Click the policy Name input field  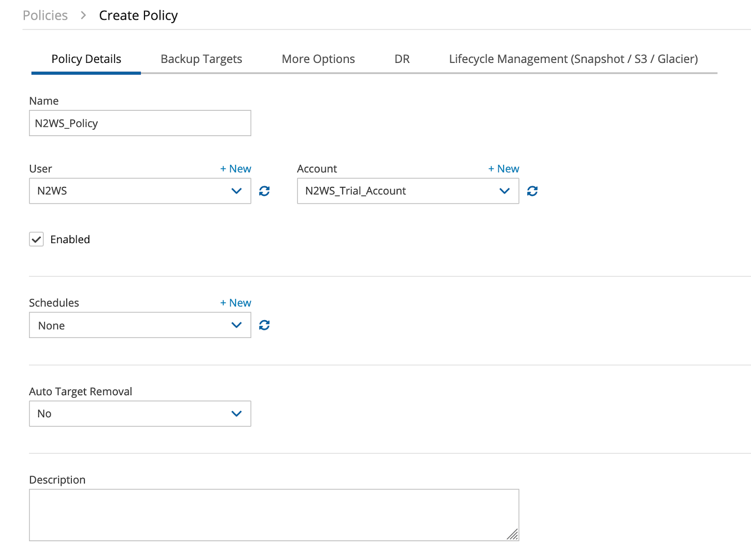click(x=140, y=123)
